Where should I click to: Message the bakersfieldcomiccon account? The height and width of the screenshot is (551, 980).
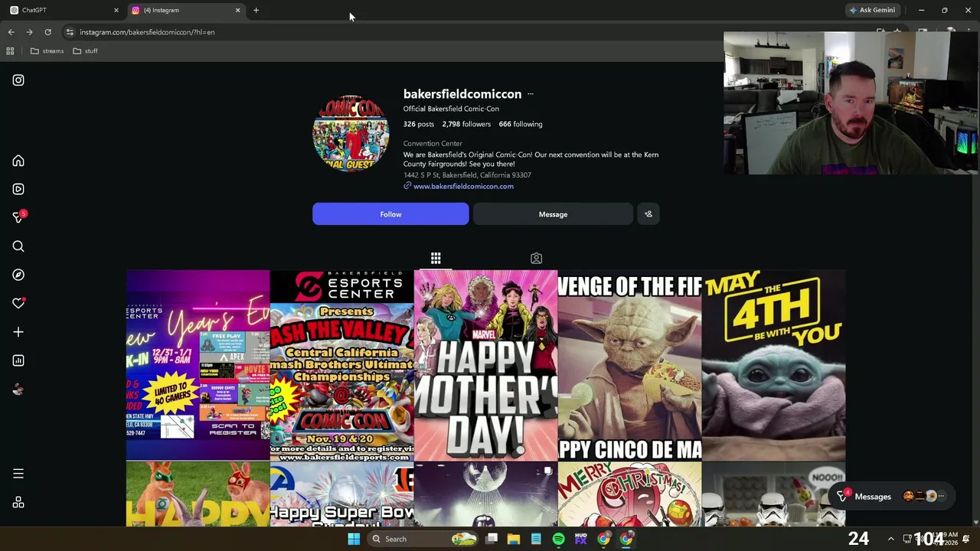(553, 214)
